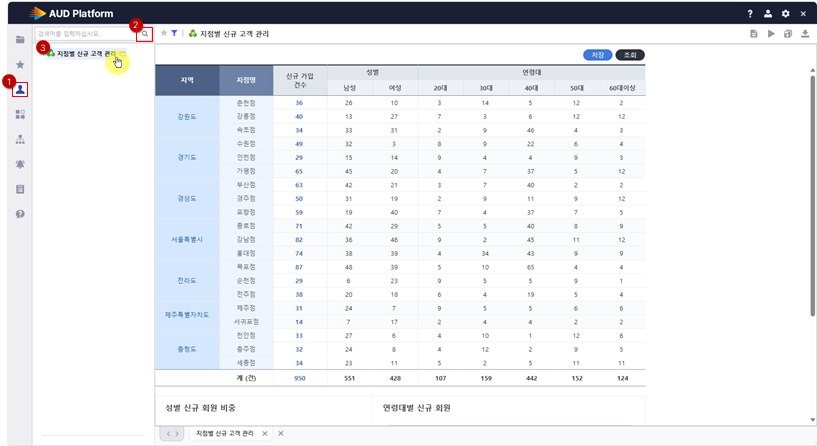This screenshot has width=817, height=446.
Task: Open the alarm bell icon in sidebar
Action: 20,164
